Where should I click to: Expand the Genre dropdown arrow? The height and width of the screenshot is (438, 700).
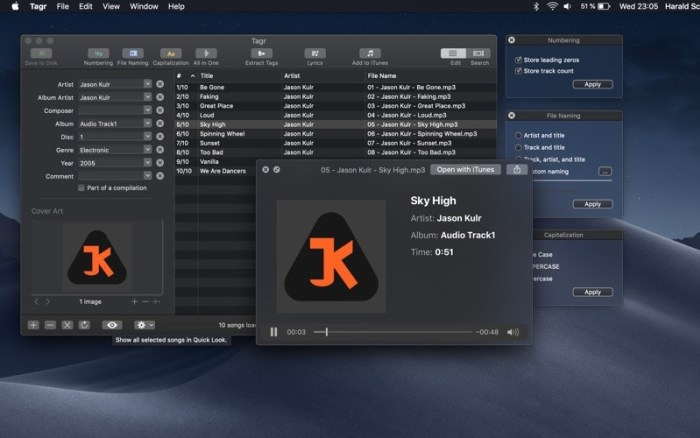[x=147, y=149]
